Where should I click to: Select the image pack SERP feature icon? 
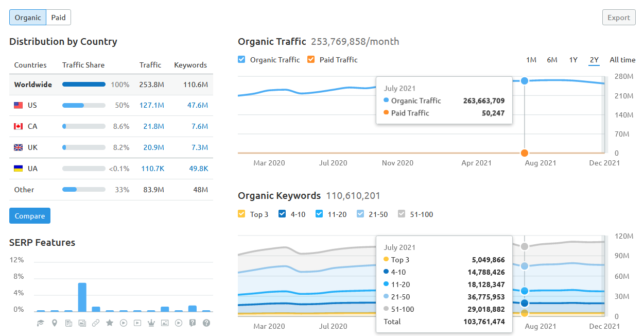[x=82, y=323]
